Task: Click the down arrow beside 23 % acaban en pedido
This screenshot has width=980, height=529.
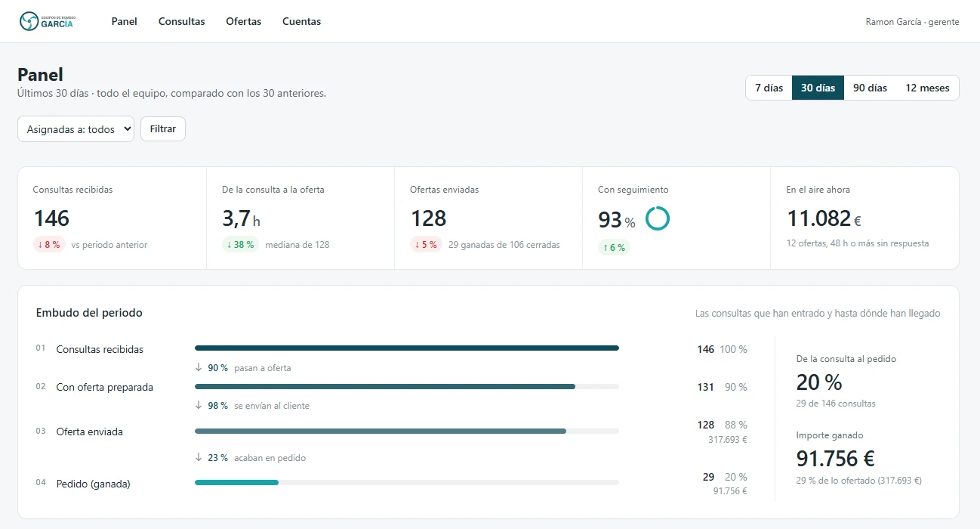Action: point(199,458)
